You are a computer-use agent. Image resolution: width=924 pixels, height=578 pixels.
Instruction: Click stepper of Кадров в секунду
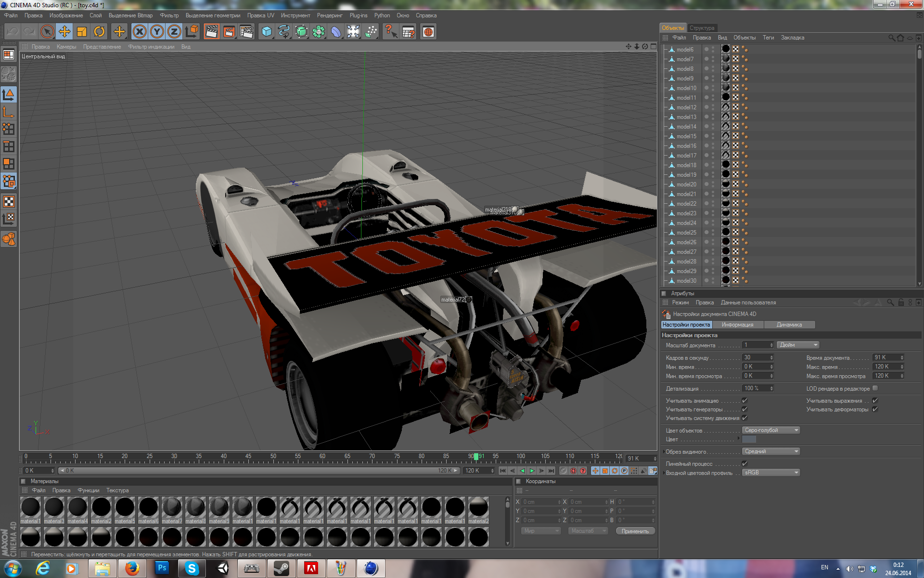pos(771,357)
